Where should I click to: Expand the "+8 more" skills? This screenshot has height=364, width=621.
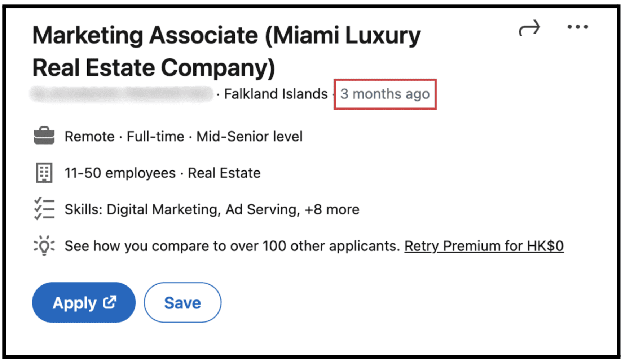click(332, 209)
